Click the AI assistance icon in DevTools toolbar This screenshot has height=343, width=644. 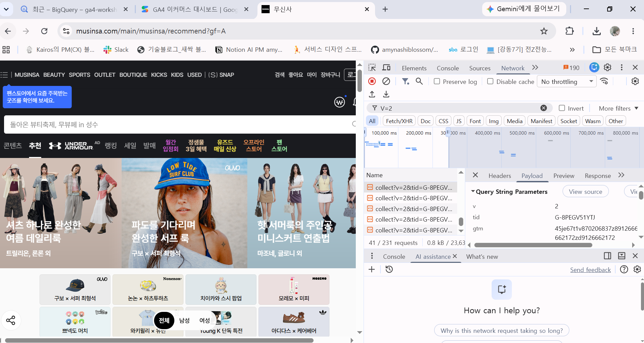point(594,68)
